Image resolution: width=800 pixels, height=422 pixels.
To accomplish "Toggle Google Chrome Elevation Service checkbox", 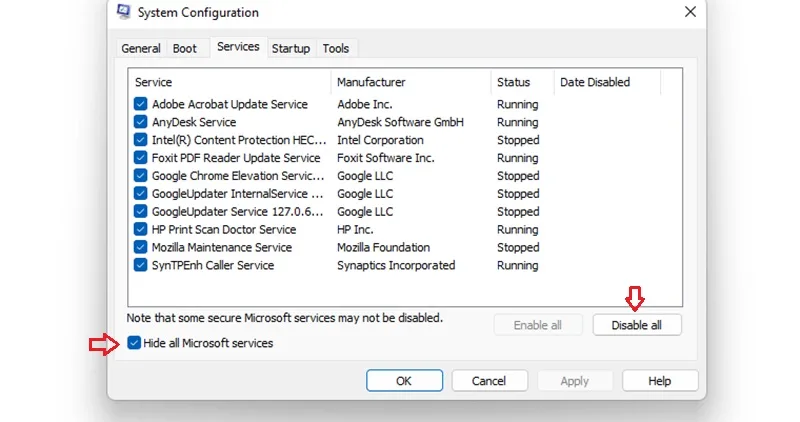I will pos(140,176).
